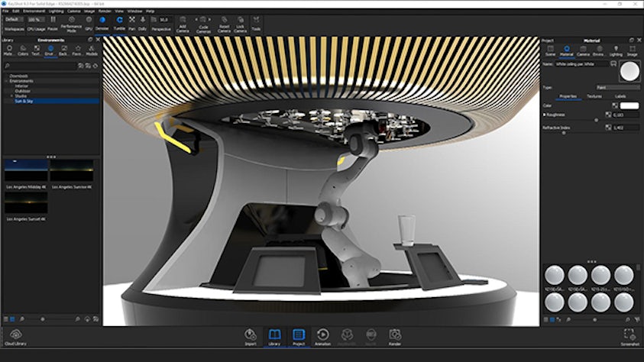Viewport: 644px width, 362px height.
Task: Open the Help menu
Action: 150,11
